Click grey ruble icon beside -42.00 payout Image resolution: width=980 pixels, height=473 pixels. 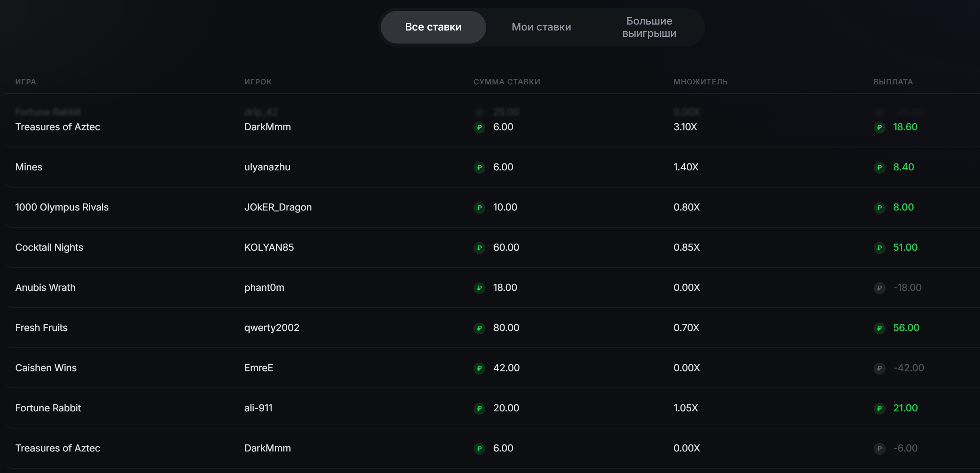tap(879, 368)
